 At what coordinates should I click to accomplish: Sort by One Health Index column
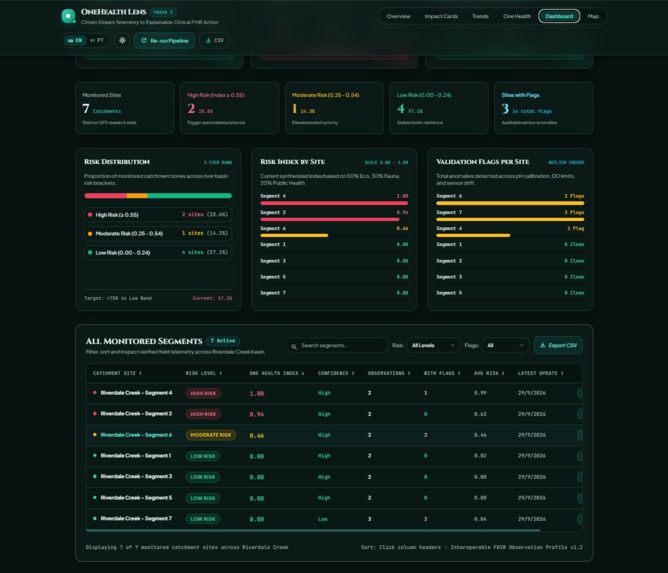[x=277, y=373]
